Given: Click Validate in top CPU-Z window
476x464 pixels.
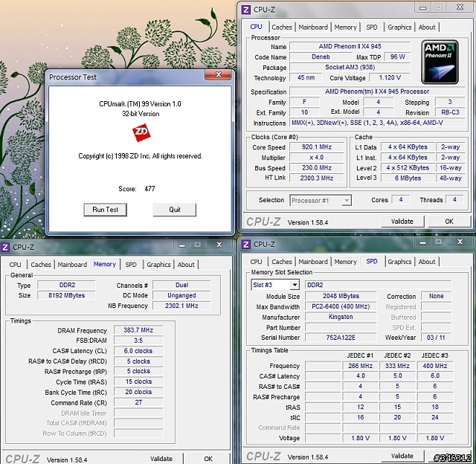Looking at the screenshot, I should [402, 222].
